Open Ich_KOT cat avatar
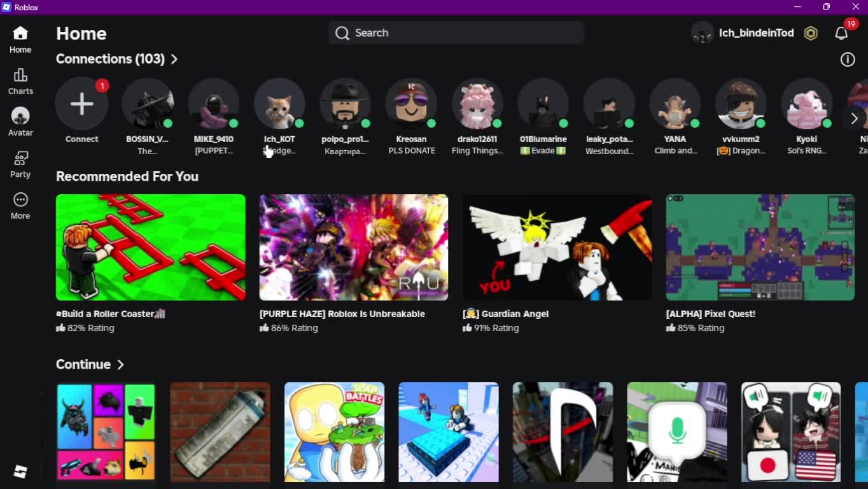The height and width of the screenshot is (489, 868). 279,104
